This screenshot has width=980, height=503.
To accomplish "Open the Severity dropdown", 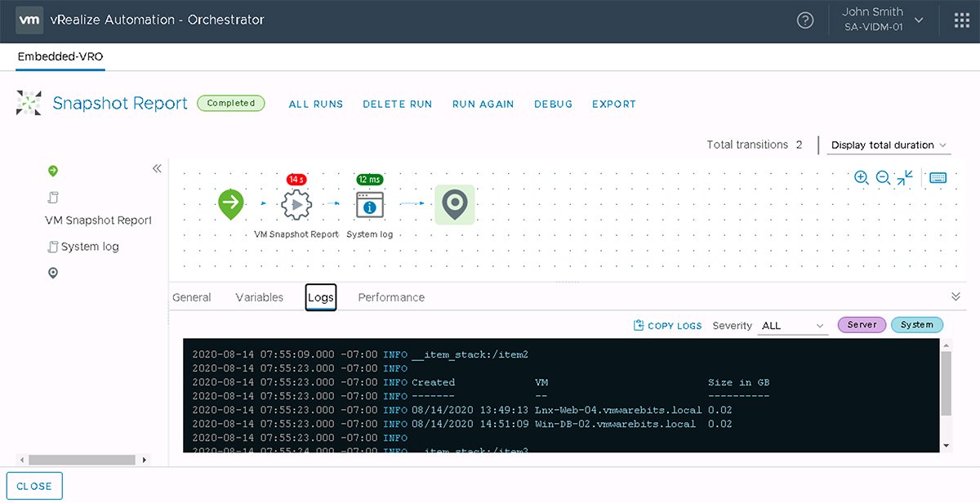I will [x=791, y=325].
